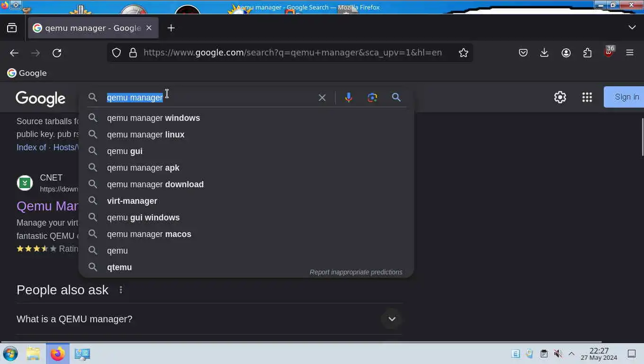Screen dimensions: 644x364
Task: Open the CNET Qemu Manager result title
Action: (47, 206)
